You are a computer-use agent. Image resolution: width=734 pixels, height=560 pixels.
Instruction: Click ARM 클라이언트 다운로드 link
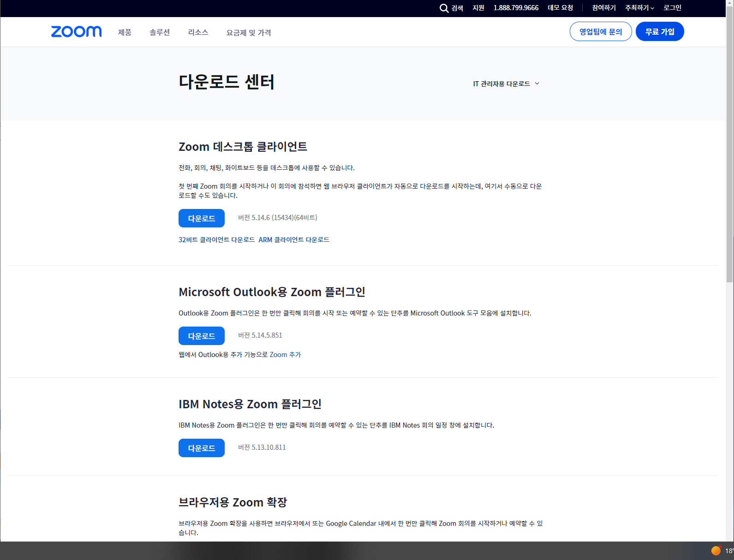coord(294,240)
